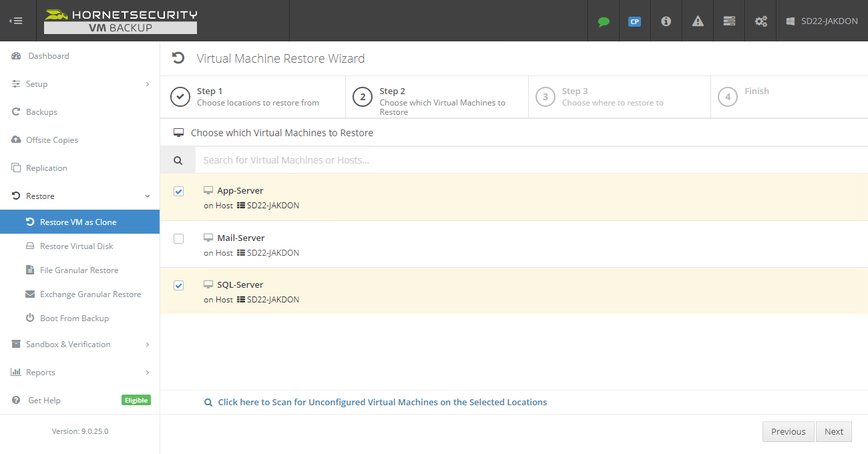Open the green feedback chat bubble
The height and width of the screenshot is (454, 868).
click(604, 21)
